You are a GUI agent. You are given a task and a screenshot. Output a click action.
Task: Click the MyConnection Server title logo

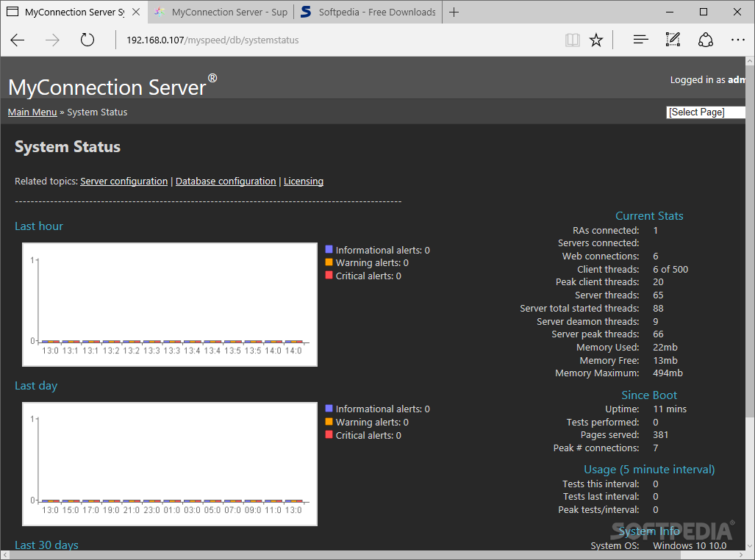click(112, 86)
